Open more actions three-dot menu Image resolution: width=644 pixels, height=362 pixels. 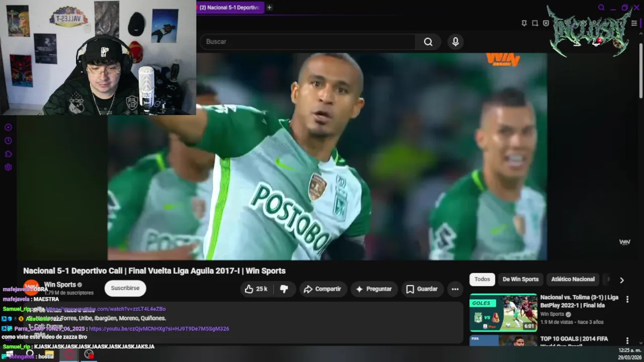click(455, 289)
